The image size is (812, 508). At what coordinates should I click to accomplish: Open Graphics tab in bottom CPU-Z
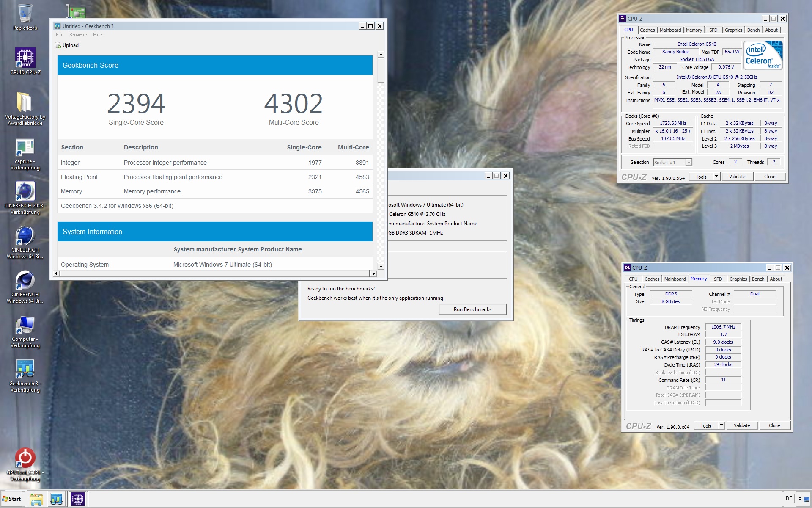pos(738,279)
